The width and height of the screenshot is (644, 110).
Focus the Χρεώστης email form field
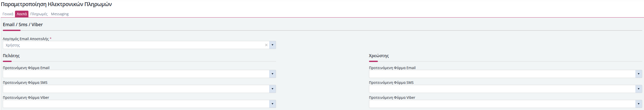pos(502,74)
